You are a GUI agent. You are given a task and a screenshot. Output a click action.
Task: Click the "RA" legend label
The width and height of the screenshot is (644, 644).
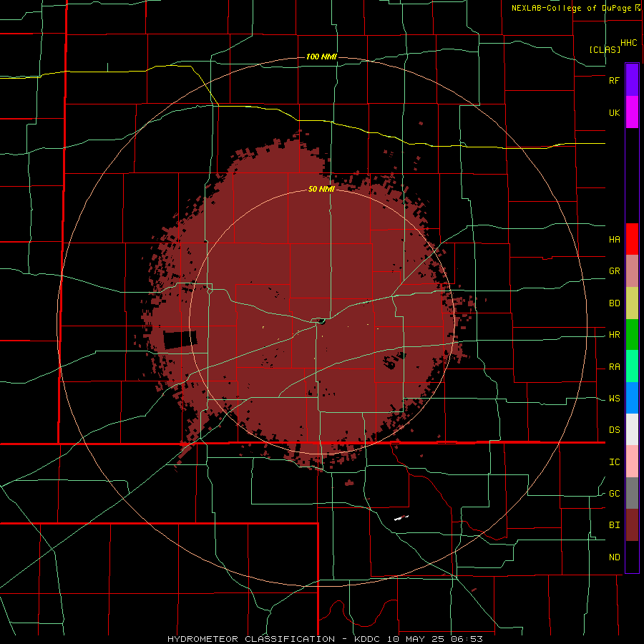point(614,367)
